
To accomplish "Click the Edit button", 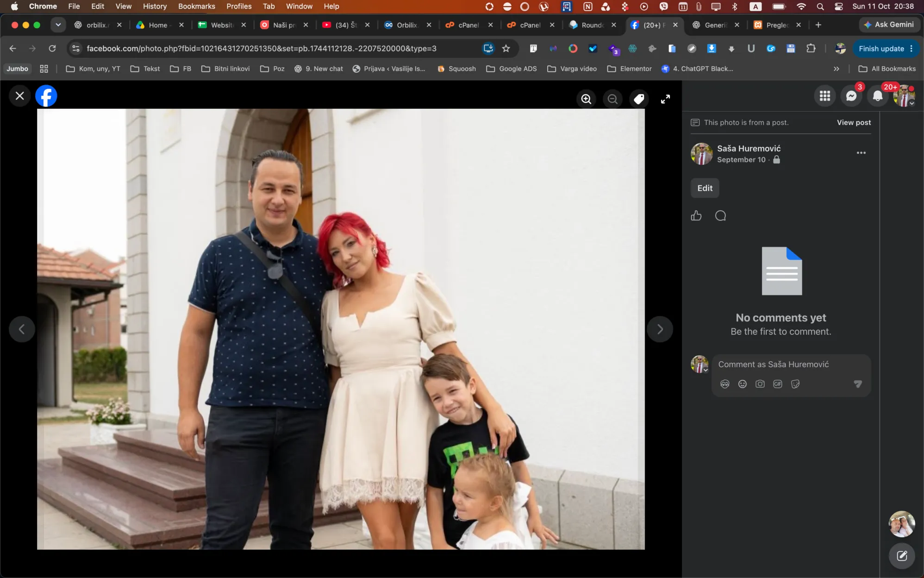I will tap(705, 188).
